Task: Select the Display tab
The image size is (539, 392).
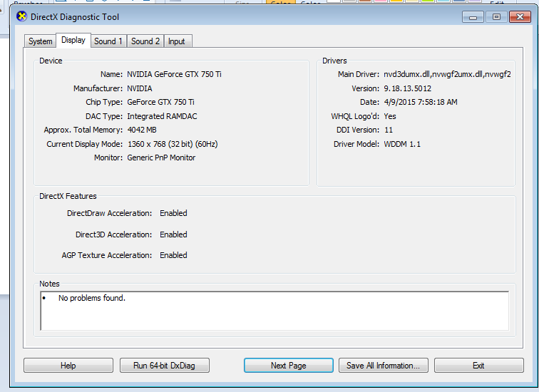Action: pos(73,40)
